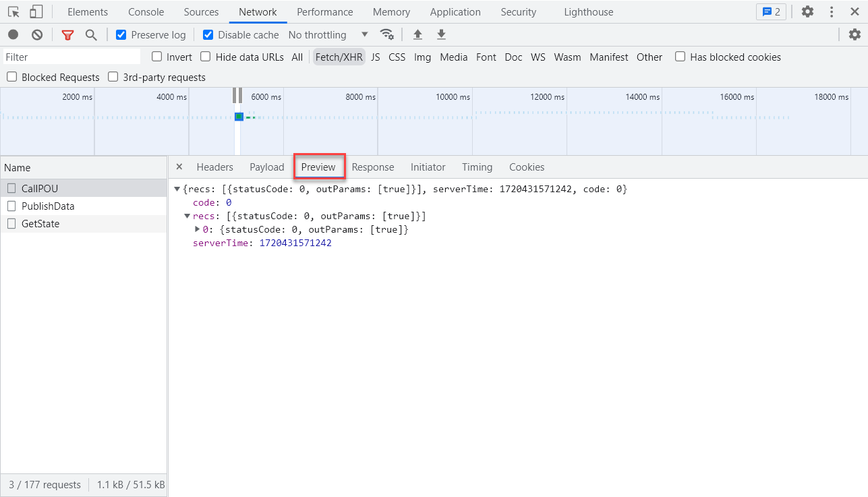Focus the Filter text field

pyautogui.click(x=71, y=57)
